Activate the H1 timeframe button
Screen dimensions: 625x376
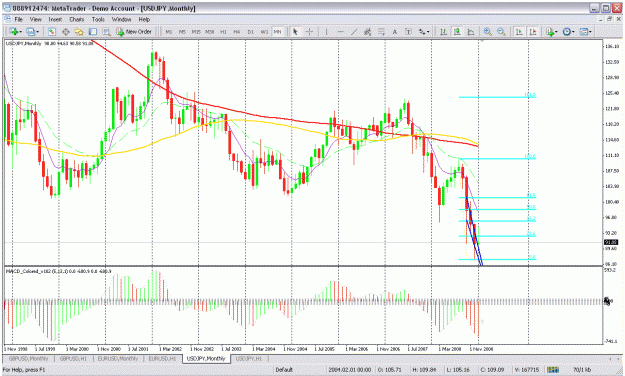coord(223,31)
